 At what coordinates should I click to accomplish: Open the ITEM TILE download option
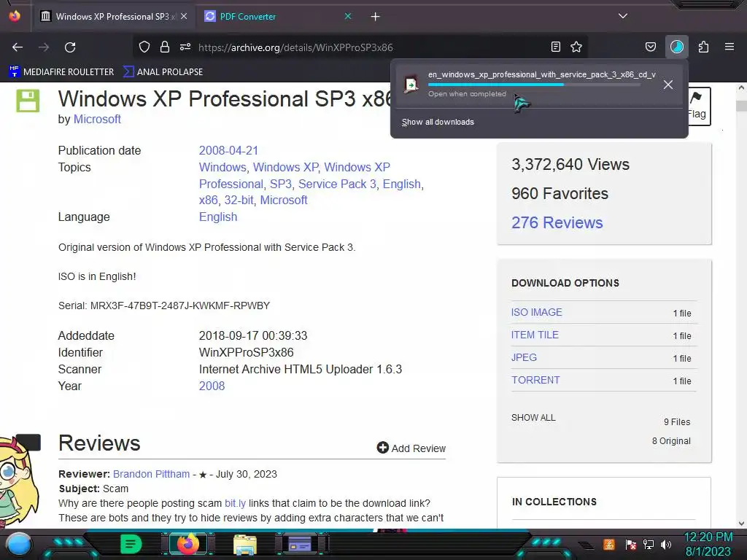(535, 335)
